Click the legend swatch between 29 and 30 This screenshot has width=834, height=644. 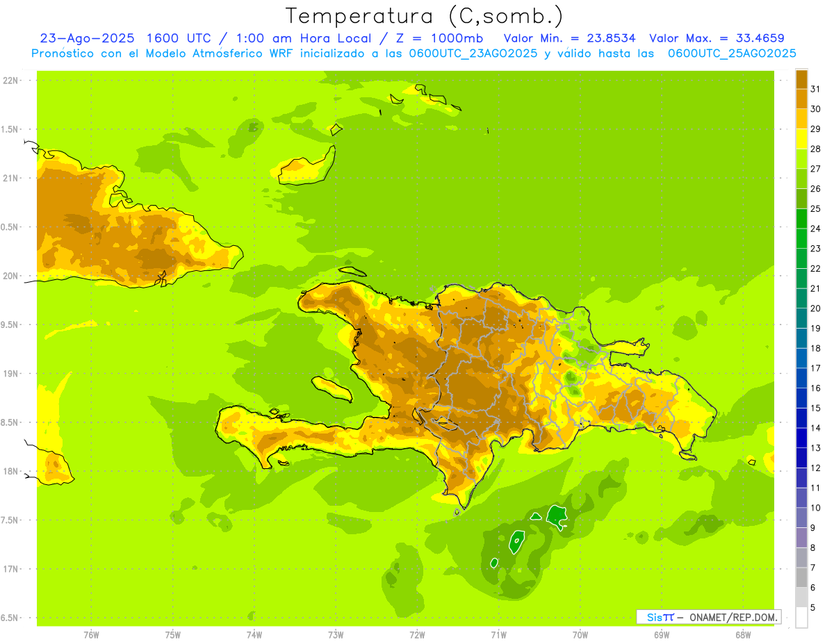[801, 119]
